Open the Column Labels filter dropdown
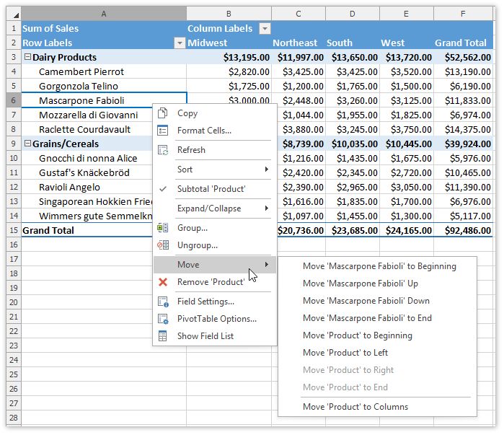The width and height of the screenshot is (504, 435). tap(265, 29)
